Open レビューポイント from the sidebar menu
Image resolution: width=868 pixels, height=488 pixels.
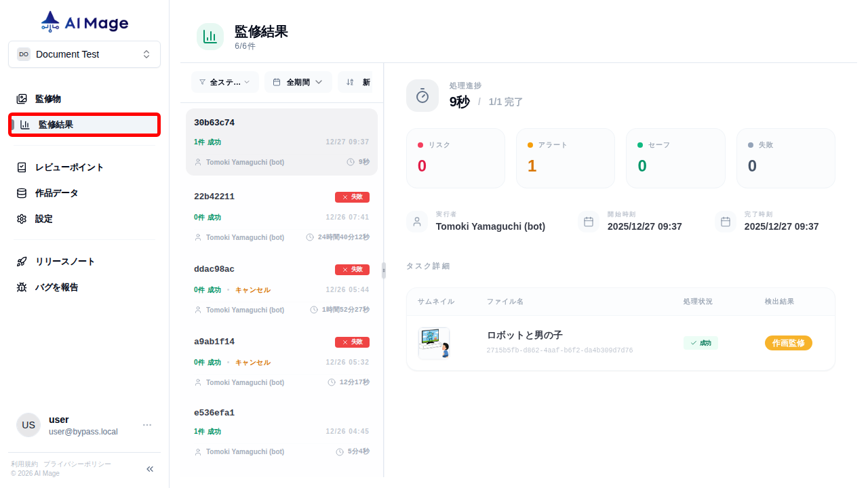click(x=68, y=167)
